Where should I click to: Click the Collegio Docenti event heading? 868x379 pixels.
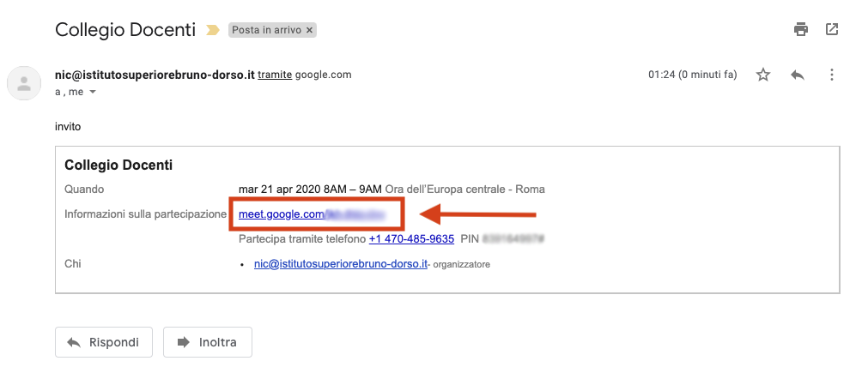click(x=118, y=165)
